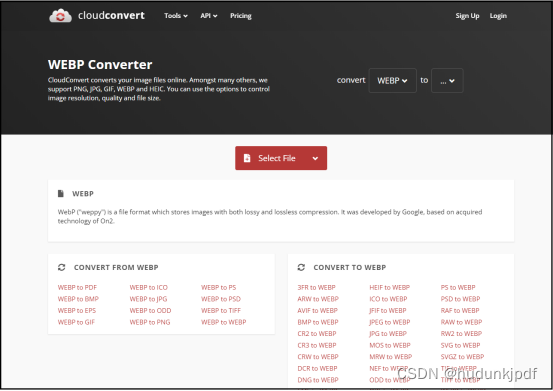The height and width of the screenshot is (391, 553).
Task: Click the CONVERT TO WEBP section title
Action: (350, 268)
